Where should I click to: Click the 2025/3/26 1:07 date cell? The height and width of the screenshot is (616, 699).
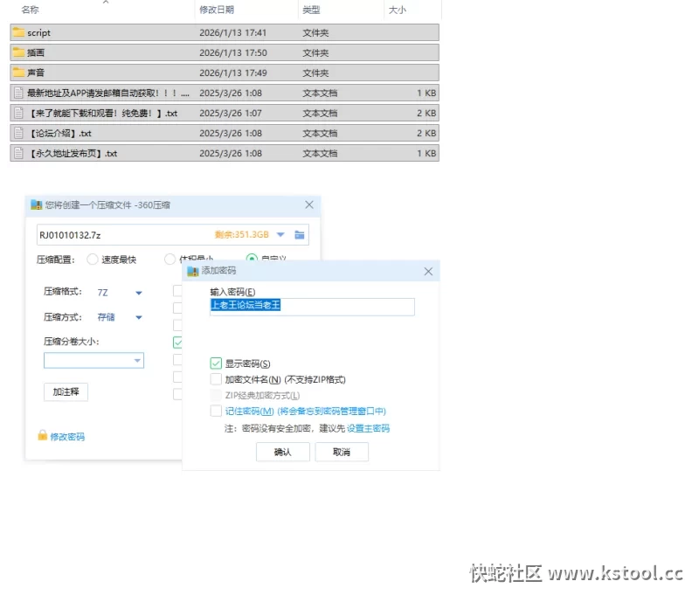click(231, 114)
